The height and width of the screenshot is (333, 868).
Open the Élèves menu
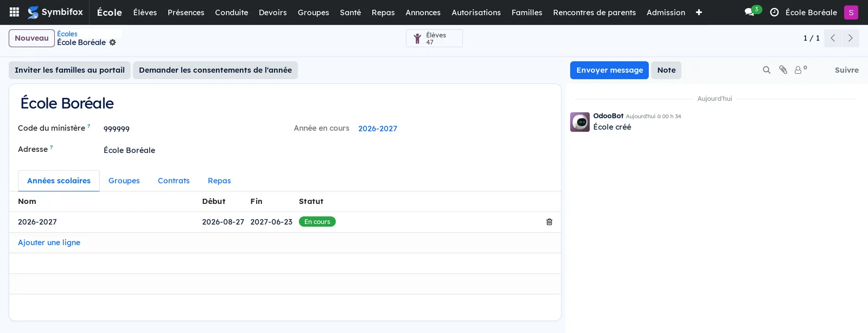tap(145, 12)
